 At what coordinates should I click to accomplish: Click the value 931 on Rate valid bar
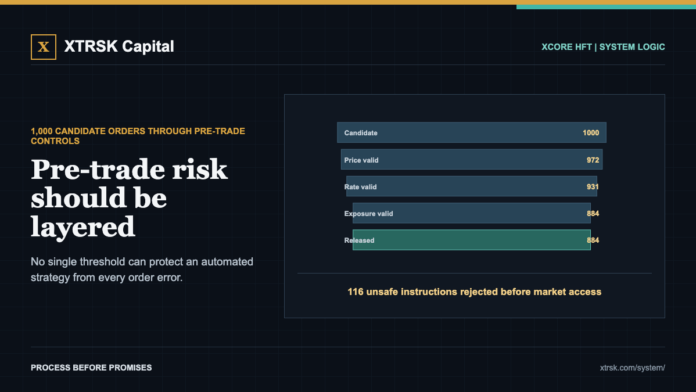click(x=593, y=186)
